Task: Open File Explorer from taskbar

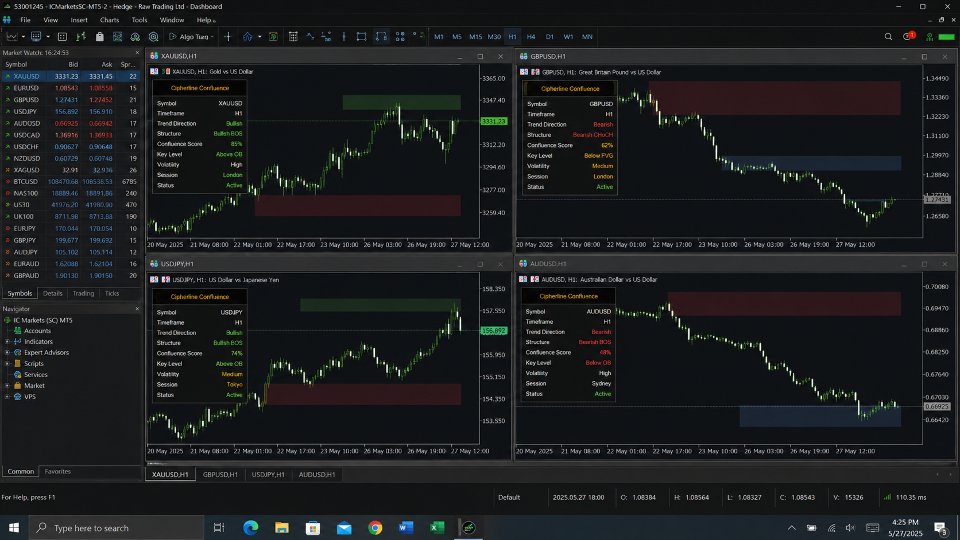Action: coord(282,527)
